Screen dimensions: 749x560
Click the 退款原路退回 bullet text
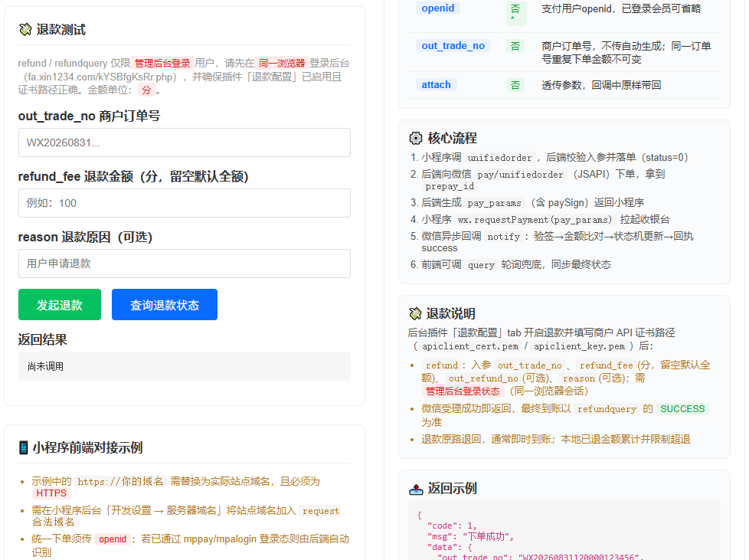pos(555,439)
